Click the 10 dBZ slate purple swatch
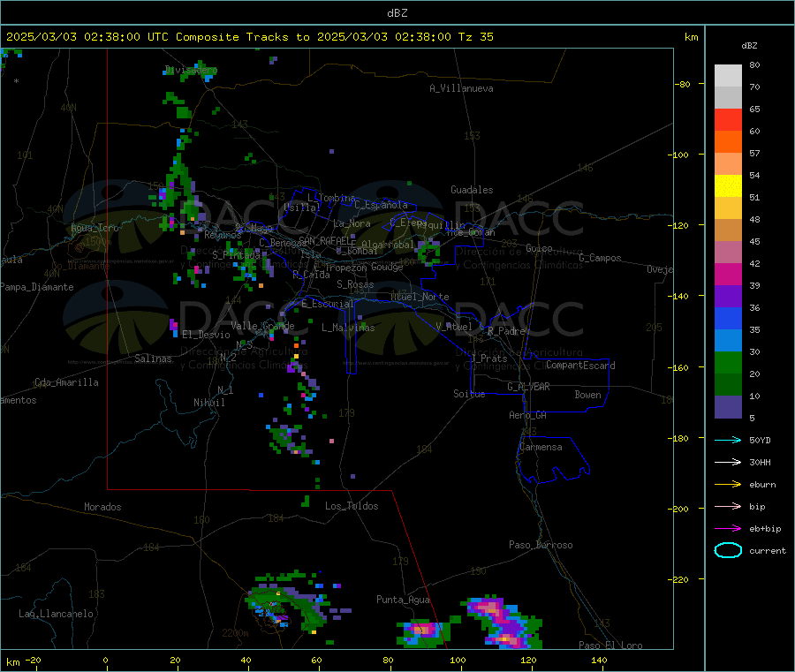The image size is (795, 672). [x=728, y=407]
